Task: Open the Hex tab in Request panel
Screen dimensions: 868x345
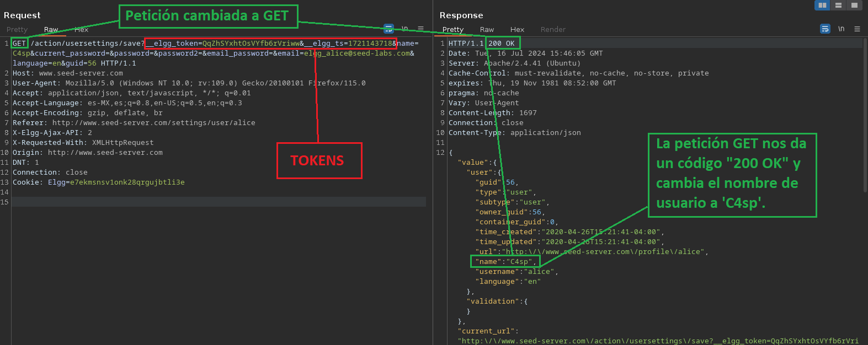Action: pos(82,30)
